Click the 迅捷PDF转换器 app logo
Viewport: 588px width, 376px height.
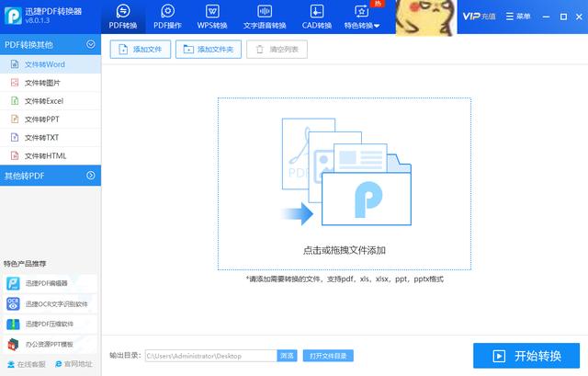(13, 16)
